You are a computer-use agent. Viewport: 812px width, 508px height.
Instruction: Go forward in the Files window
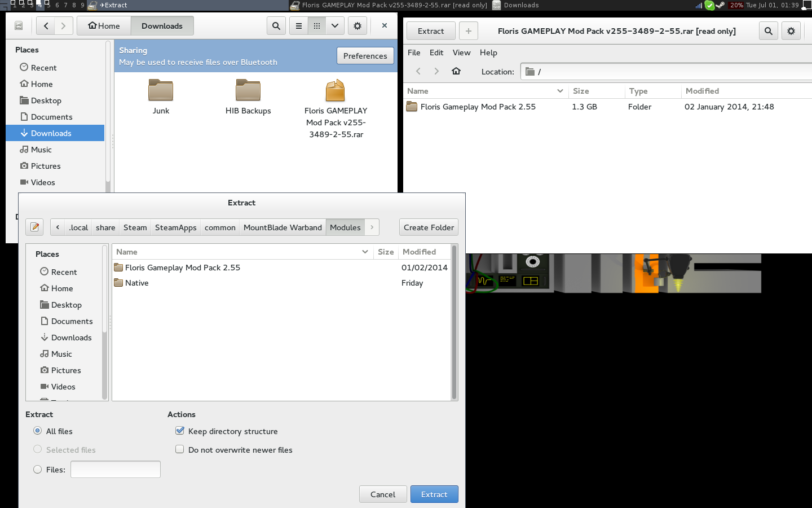[64, 26]
